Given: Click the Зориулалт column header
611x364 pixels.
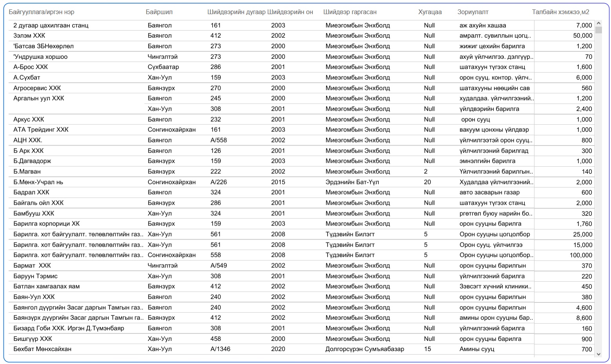Looking at the screenshot, I should [x=473, y=12].
